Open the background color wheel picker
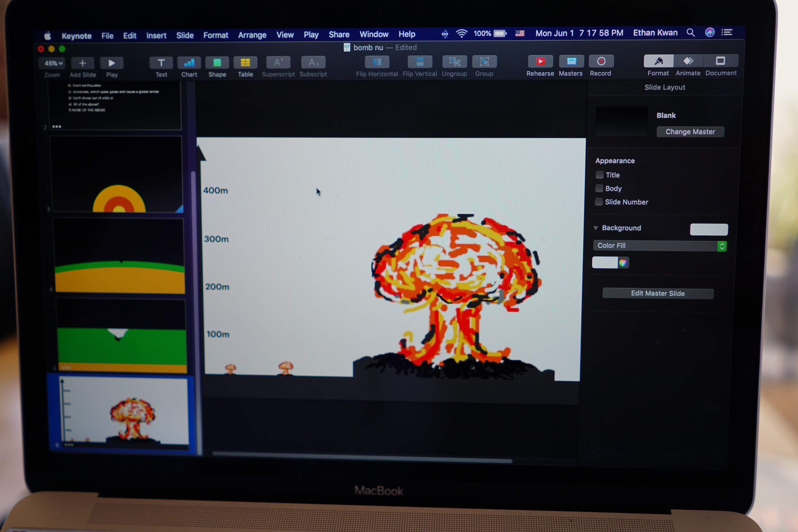The height and width of the screenshot is (532, 798). [x=623, y=263]
